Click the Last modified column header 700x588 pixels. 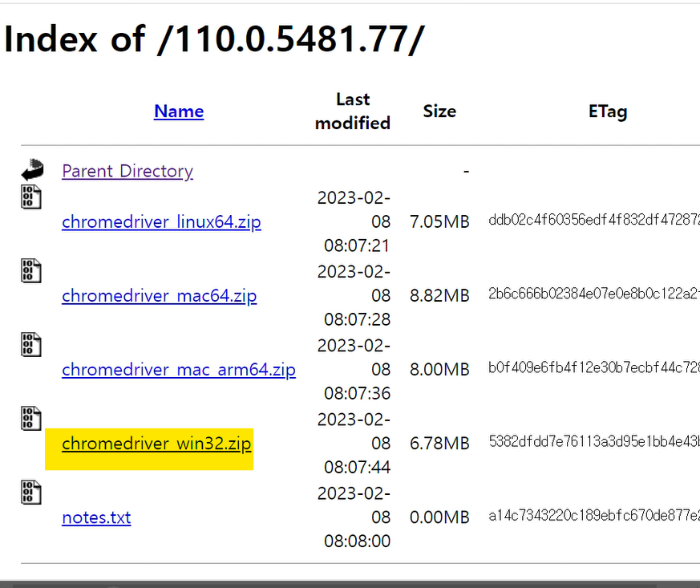click(353, 112)
